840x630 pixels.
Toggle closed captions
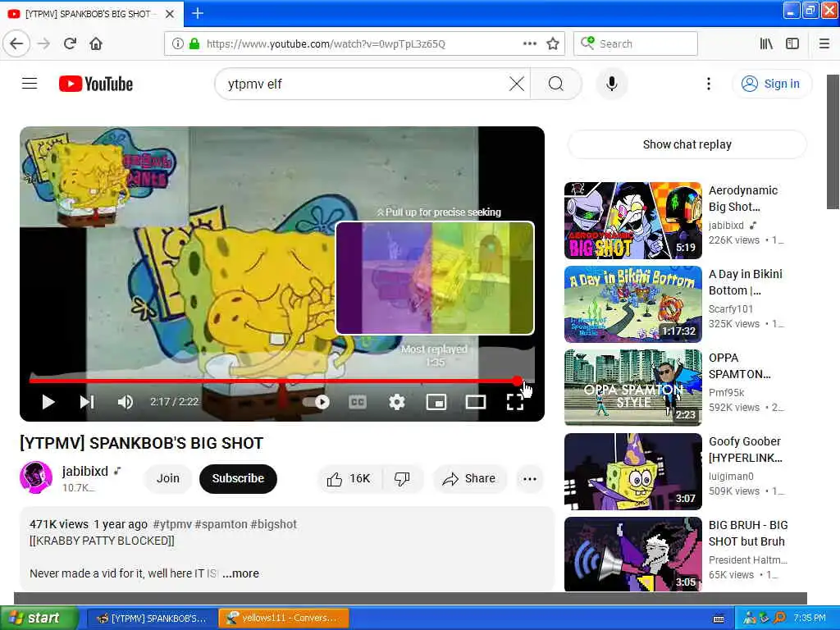pyautogui.click(x=358, y=402)
